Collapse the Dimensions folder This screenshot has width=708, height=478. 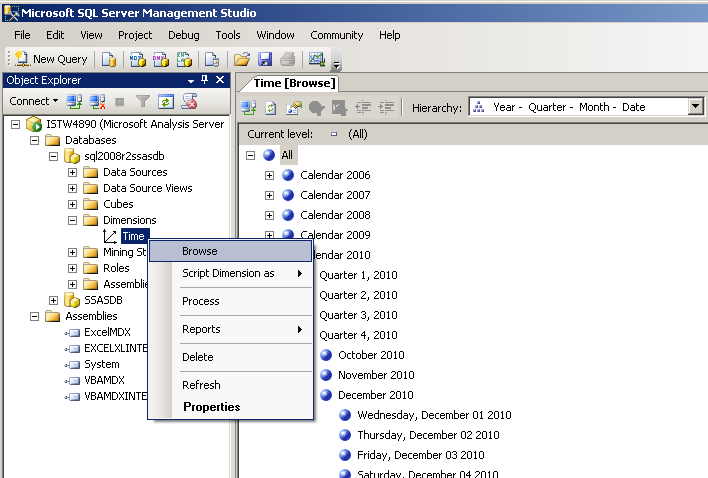pos(72,220)
